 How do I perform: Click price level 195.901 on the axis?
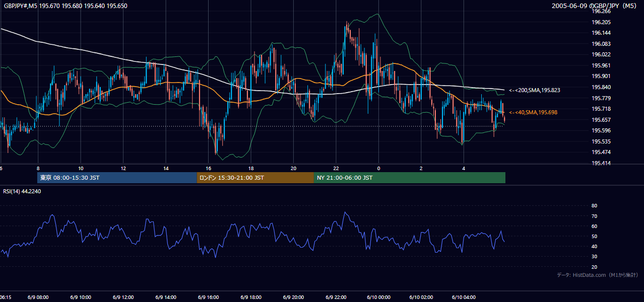(x=601, y=77)
